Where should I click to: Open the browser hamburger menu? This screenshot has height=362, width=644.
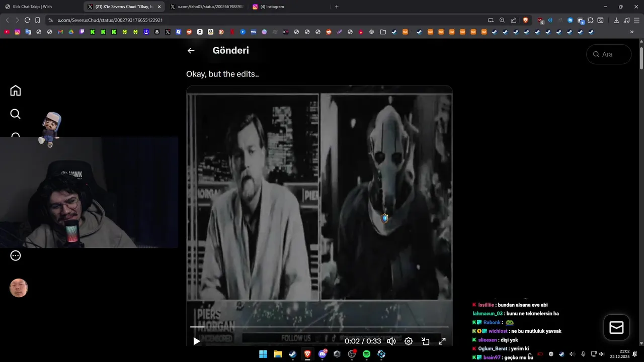tap(636, 20)
